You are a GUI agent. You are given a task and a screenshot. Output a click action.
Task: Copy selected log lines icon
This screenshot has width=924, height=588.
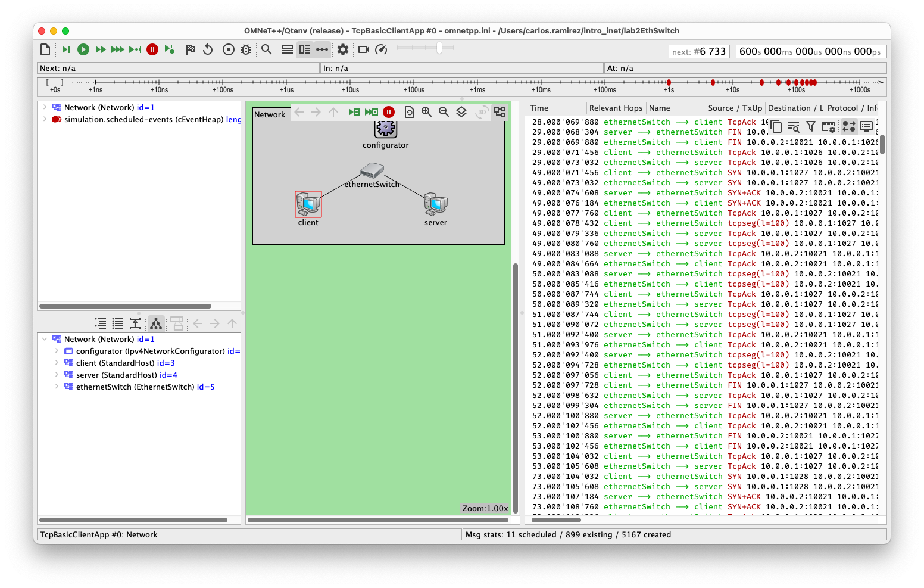click(776, 126)
